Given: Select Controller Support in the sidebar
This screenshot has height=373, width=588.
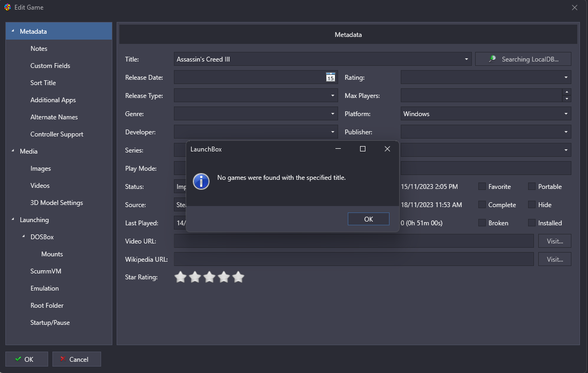Looking at the screenshot, I should (x=57, y=134).
